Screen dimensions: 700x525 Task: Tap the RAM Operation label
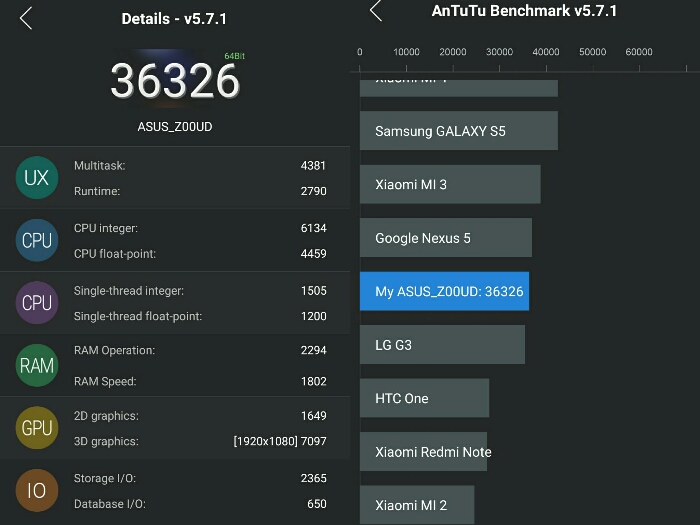click(x=114, y=350)
